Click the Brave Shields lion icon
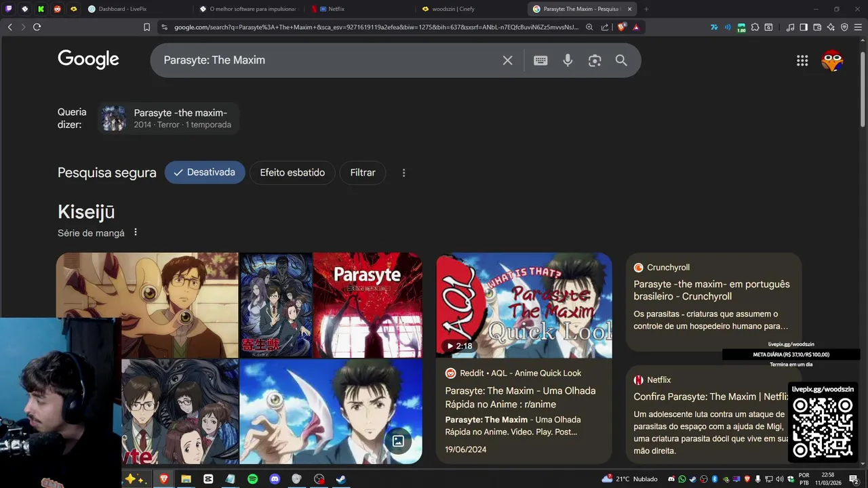The width and height of the screenshot is (868, 488). coord(621,27)
